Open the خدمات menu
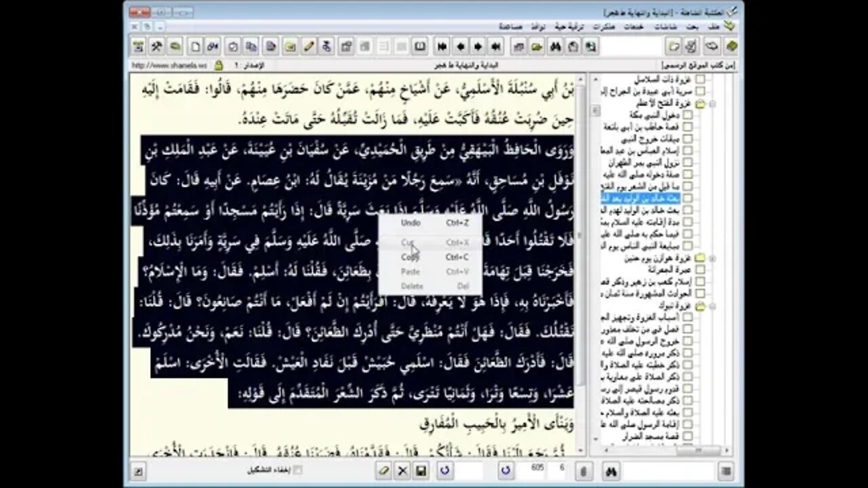This screenshot has width=868, height=488. (x=633, y=26)
